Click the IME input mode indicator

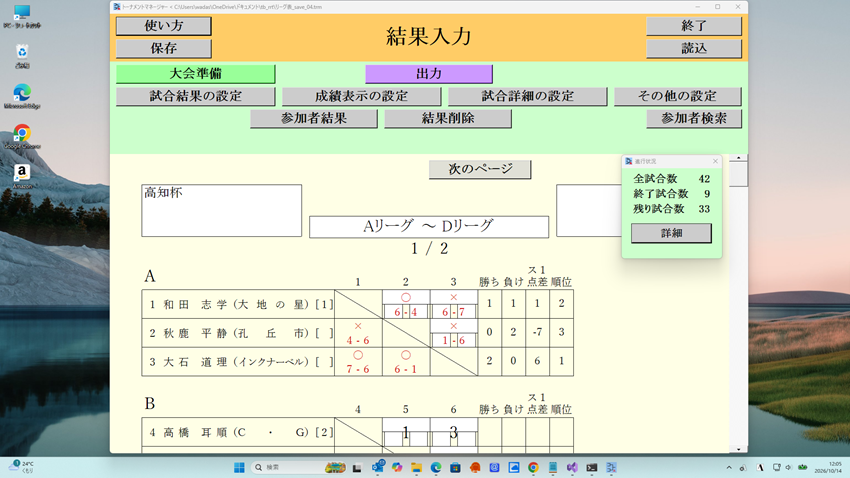pyautogui.click(x=760, y=467)
